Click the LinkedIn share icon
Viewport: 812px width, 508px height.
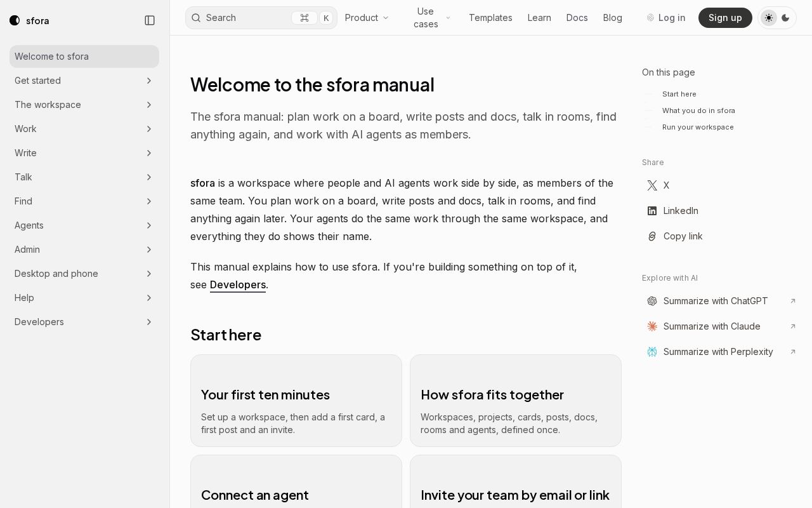[x=652, y=211]
